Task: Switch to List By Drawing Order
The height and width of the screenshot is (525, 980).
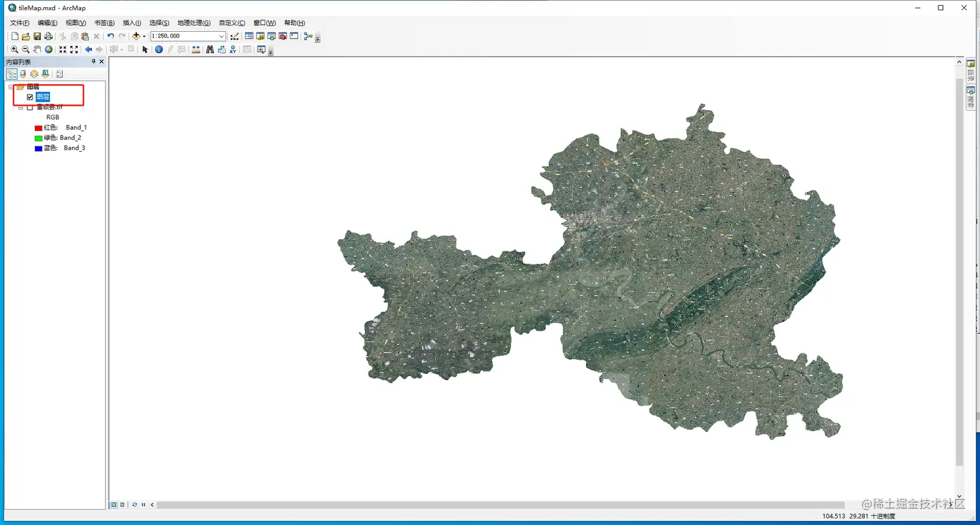Action: (12, 74)
